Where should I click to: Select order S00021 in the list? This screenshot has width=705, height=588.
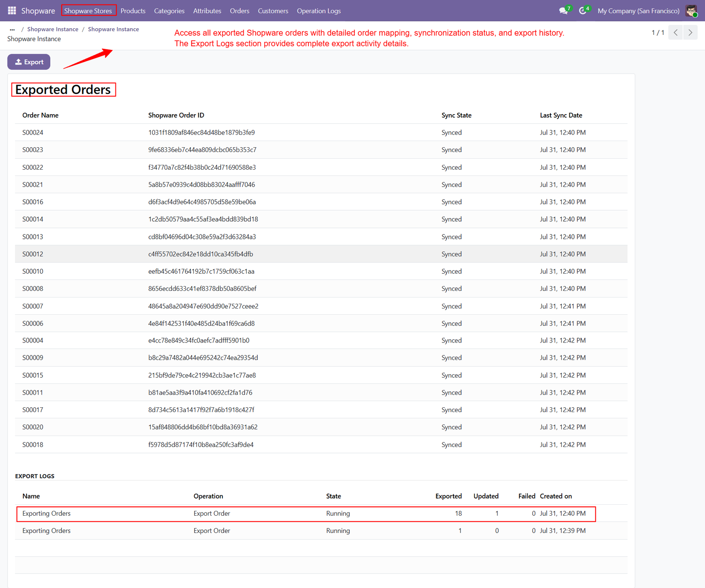[321, 184]
